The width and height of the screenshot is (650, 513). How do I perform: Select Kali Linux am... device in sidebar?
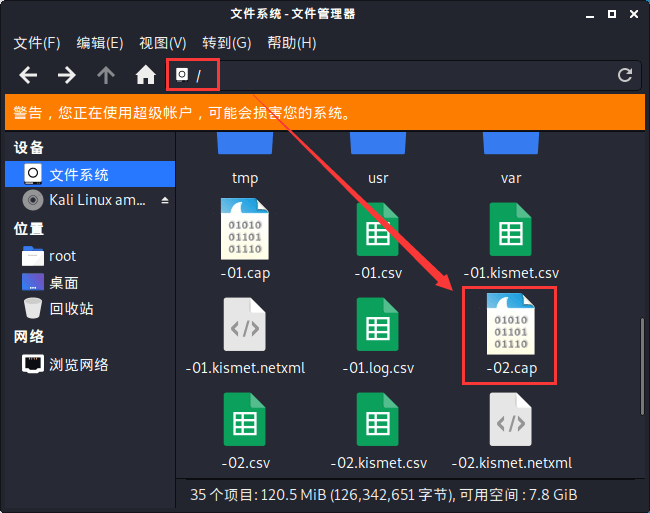pos(90,200)
